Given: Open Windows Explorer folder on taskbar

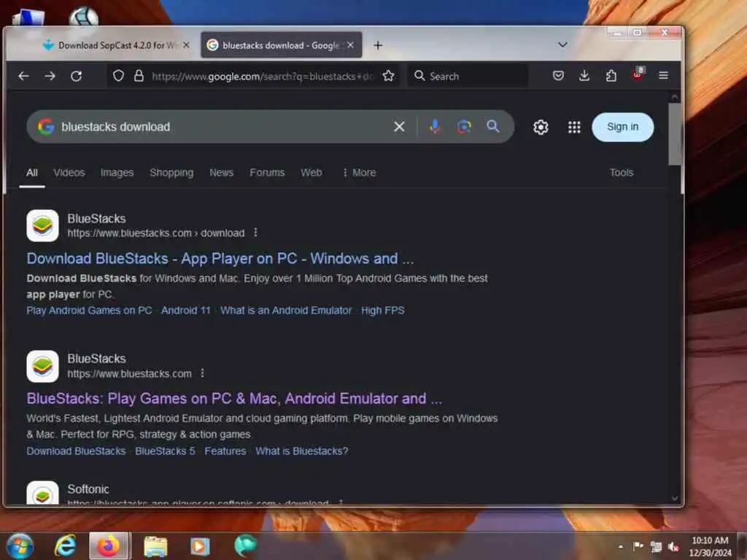Looking at the screenshot, I should tap(156, 545).
